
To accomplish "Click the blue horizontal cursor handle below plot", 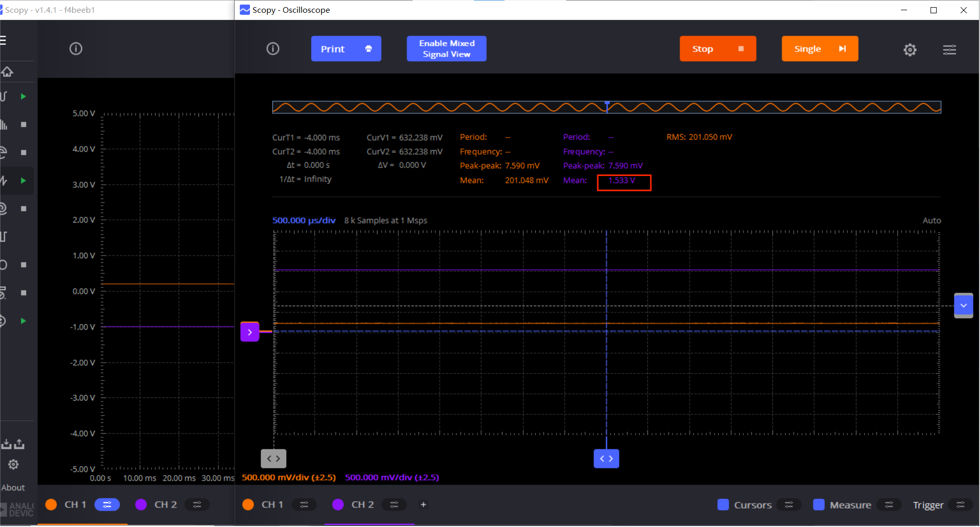I will pos(607,459).
